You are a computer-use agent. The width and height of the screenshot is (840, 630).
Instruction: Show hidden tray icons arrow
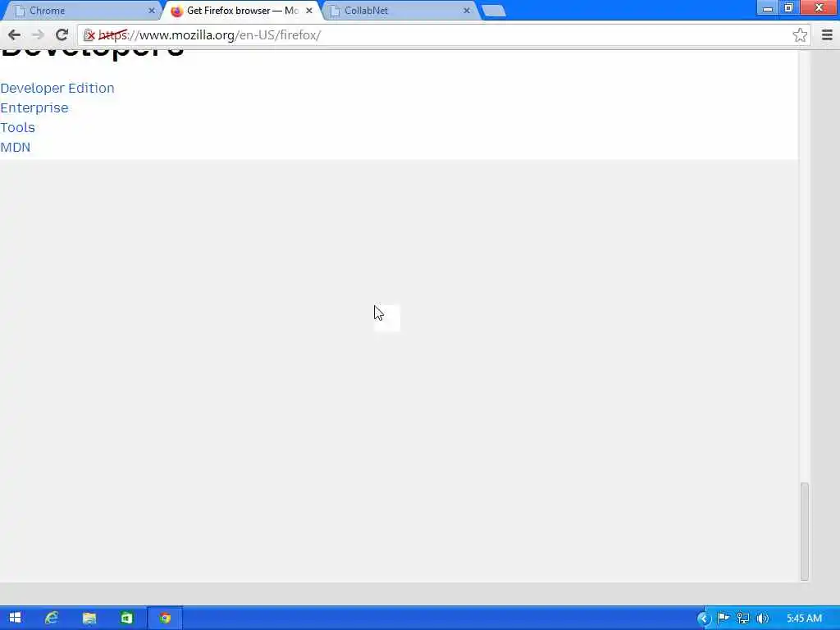(x=703, y=619)
